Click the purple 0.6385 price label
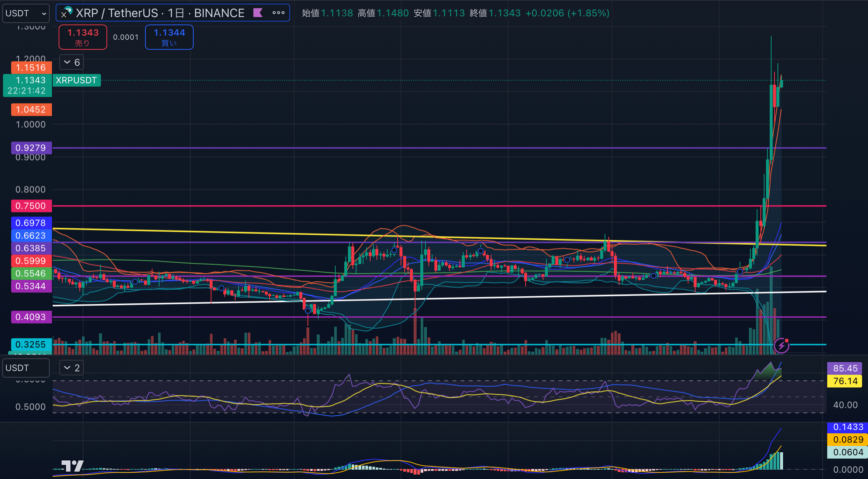868x479 pixels. [x=31, y=248]
